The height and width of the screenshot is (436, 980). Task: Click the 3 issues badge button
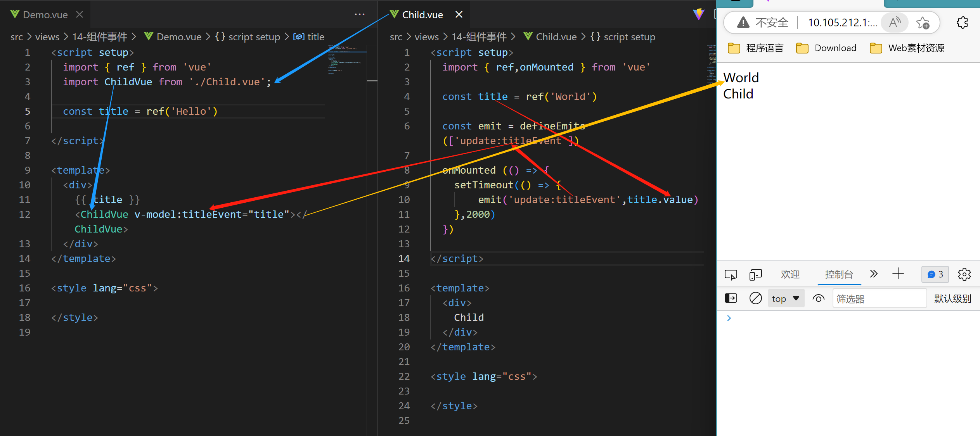pos(935,274)
